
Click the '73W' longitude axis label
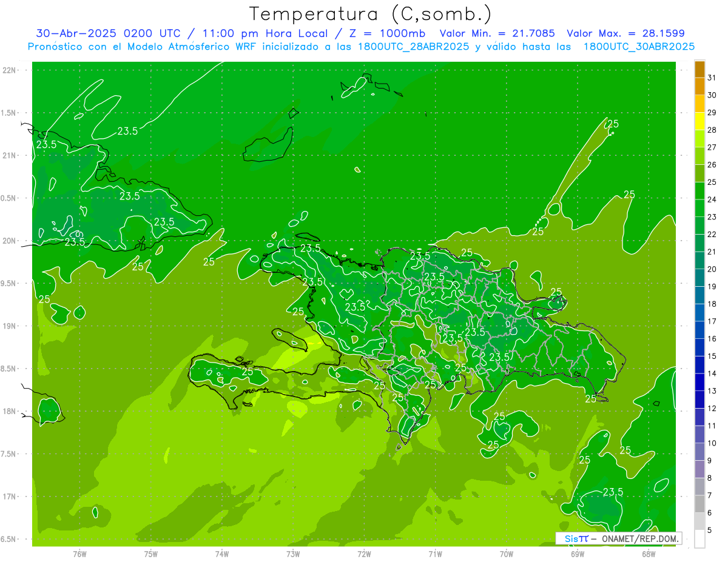tap(293, 554)
